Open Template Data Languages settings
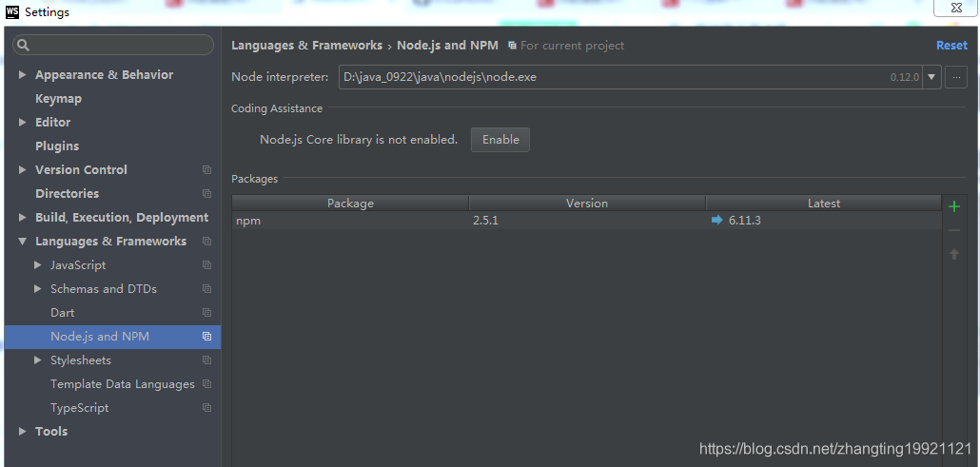The width and height of the screenshot is (980, 467). [x=123, y=384]
